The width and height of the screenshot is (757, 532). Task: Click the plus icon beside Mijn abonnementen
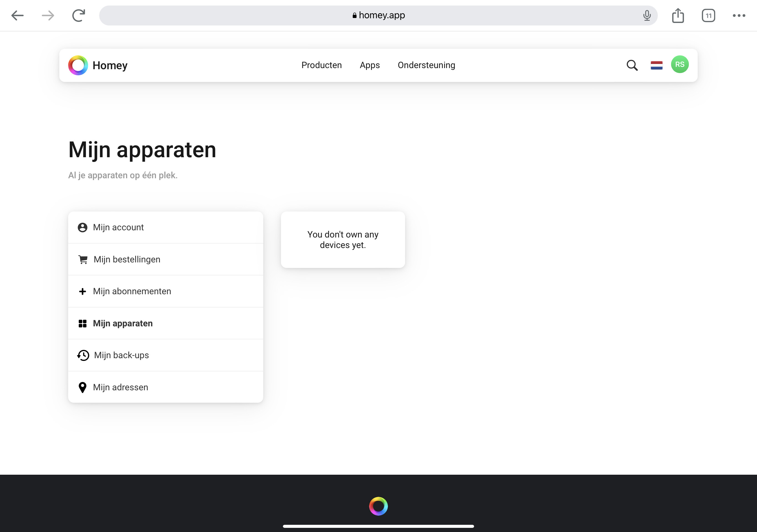point(82,291)
